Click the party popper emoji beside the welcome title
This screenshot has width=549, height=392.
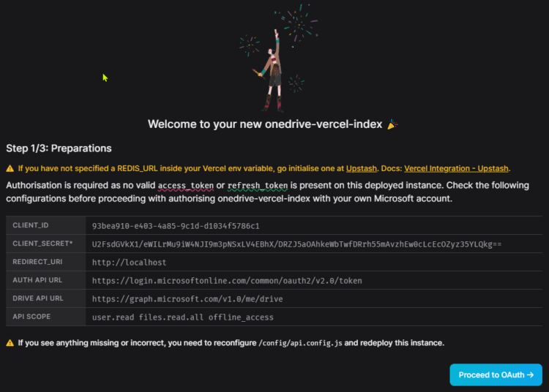tap(392, 124)
